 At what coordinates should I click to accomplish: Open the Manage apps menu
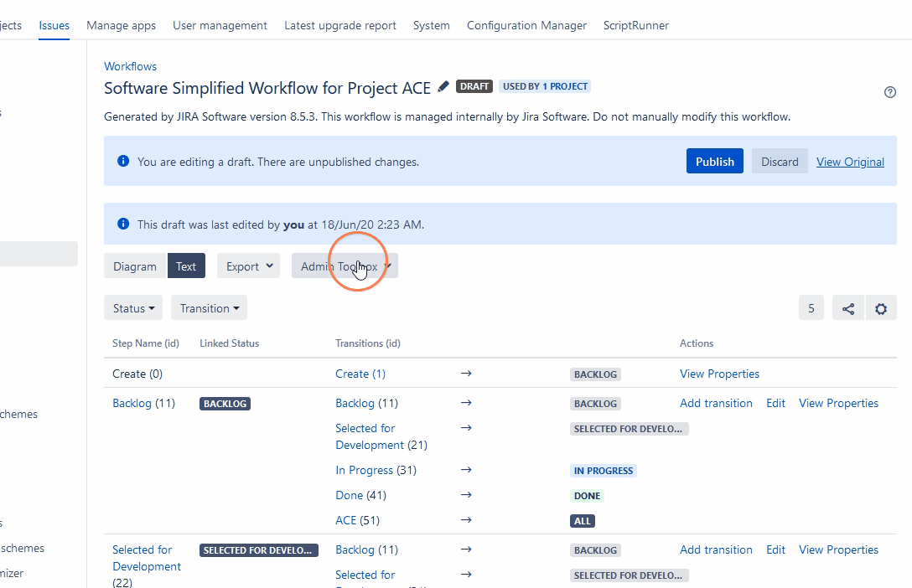pos(122,25)
